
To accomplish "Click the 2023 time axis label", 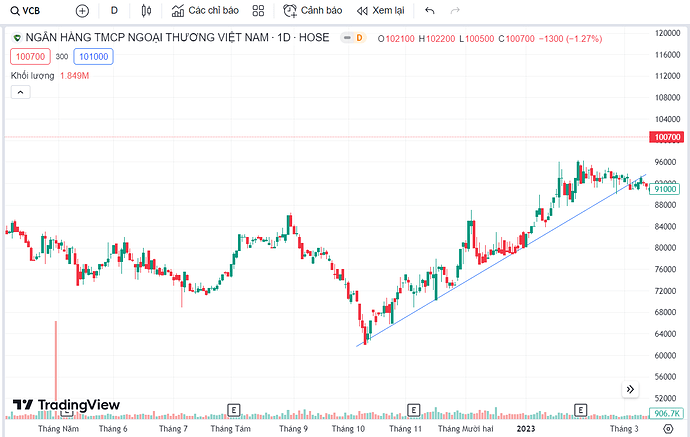I will coord(526,429).
